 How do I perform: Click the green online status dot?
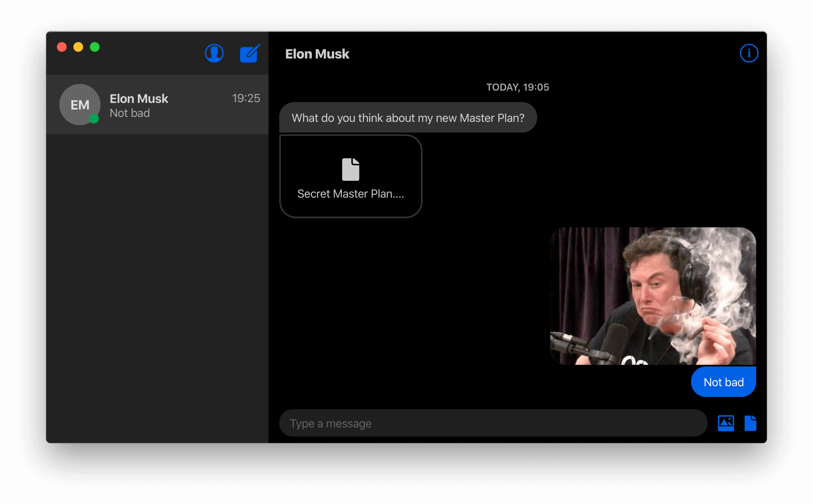(x=94, y=119)
